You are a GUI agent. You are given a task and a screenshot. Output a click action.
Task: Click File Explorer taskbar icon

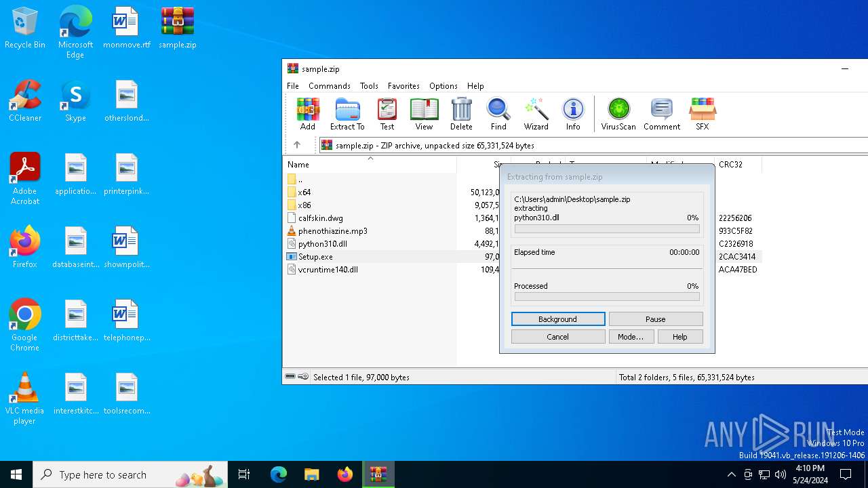point(311,474)
